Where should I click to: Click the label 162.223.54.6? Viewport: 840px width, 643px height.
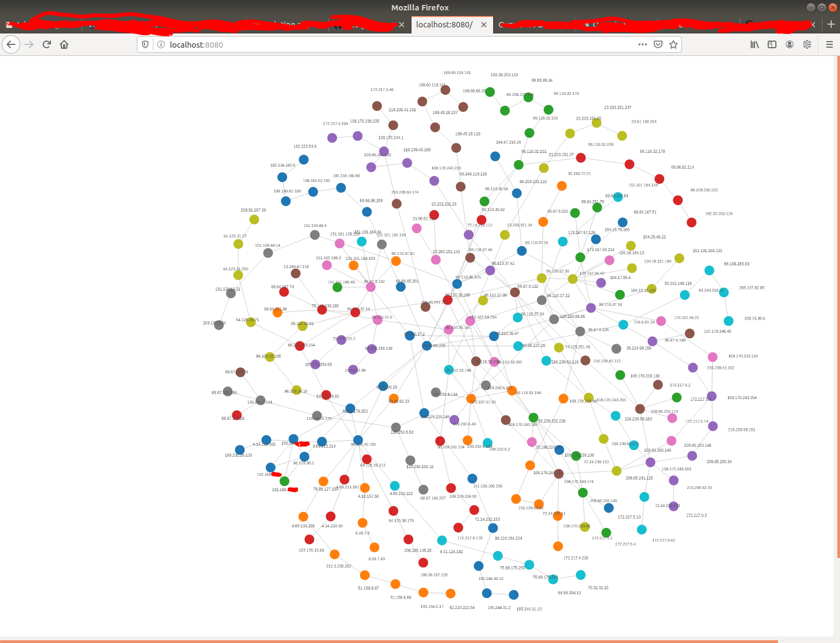(305, 147)
